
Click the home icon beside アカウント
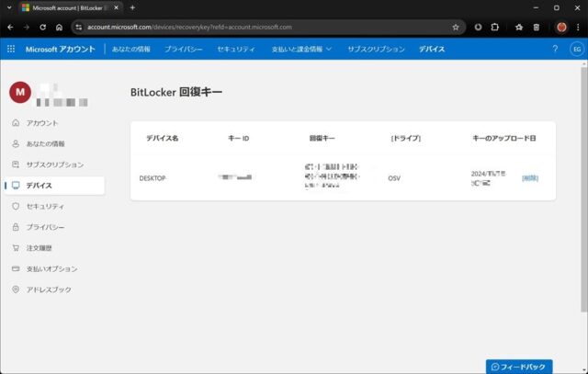click(x=16, y=122)
